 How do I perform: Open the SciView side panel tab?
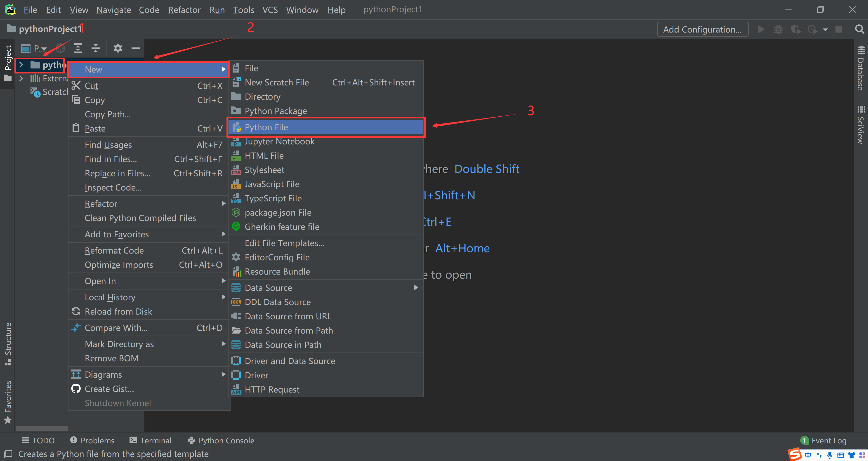(x=861, y=125)
